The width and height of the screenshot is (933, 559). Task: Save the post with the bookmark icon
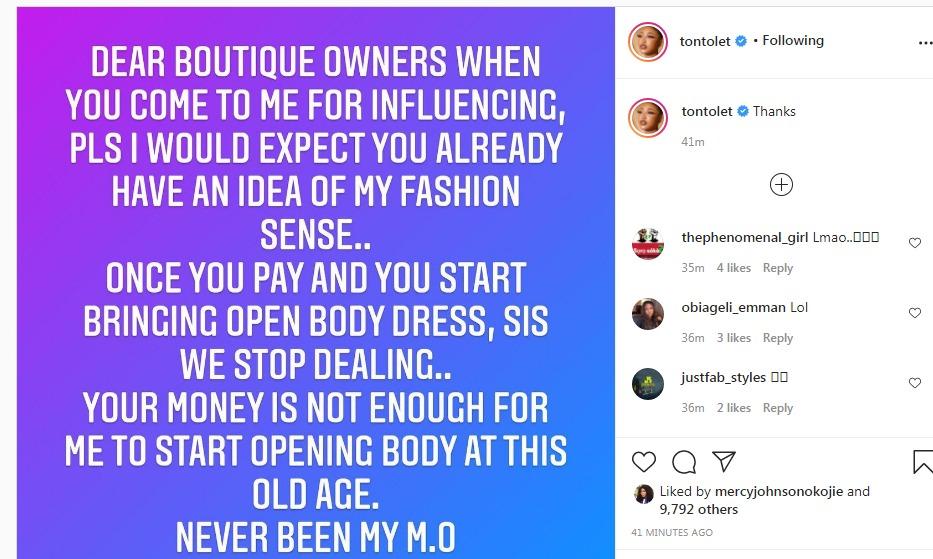tap(923, 462)
